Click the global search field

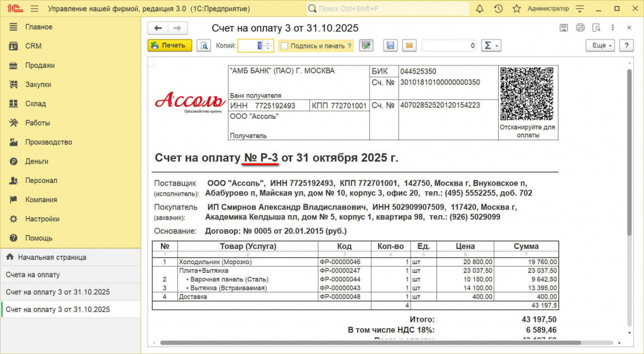388,9
